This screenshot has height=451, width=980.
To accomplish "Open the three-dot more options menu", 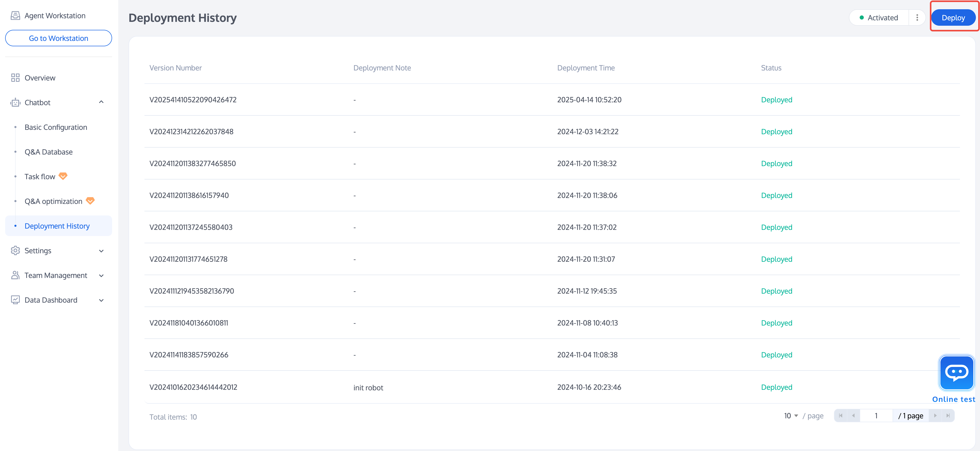I will tap(917, 18).
